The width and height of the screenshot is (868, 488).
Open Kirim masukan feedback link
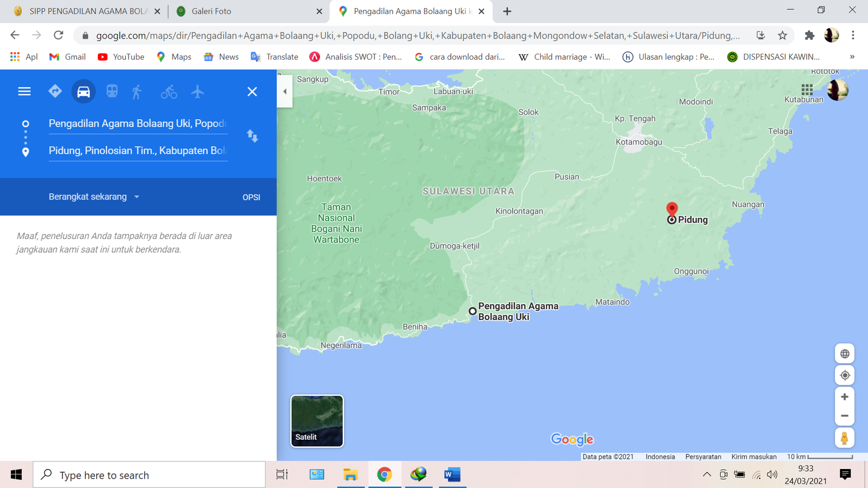[754, 457]
